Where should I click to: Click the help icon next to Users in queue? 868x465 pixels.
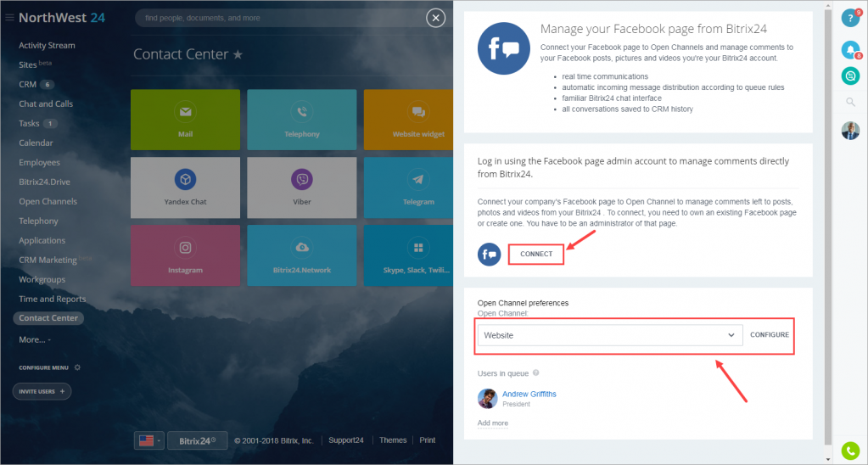click(536, 373)
